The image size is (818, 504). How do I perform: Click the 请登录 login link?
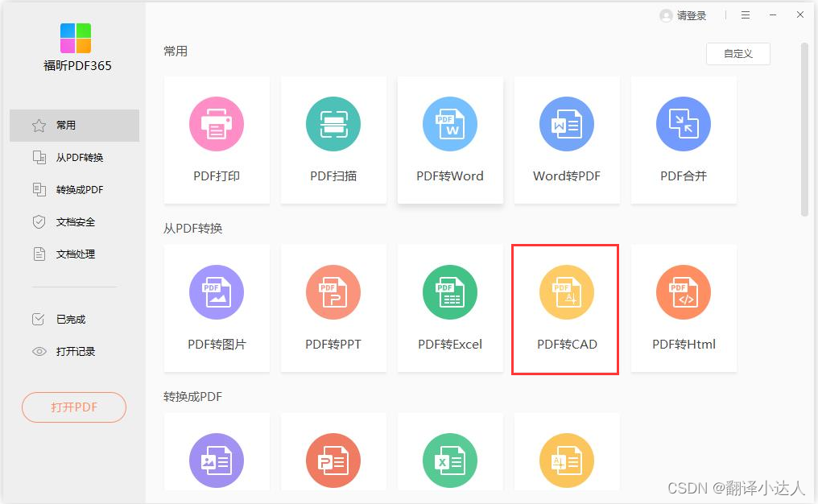pyautogui.click(x=692, y=15)
